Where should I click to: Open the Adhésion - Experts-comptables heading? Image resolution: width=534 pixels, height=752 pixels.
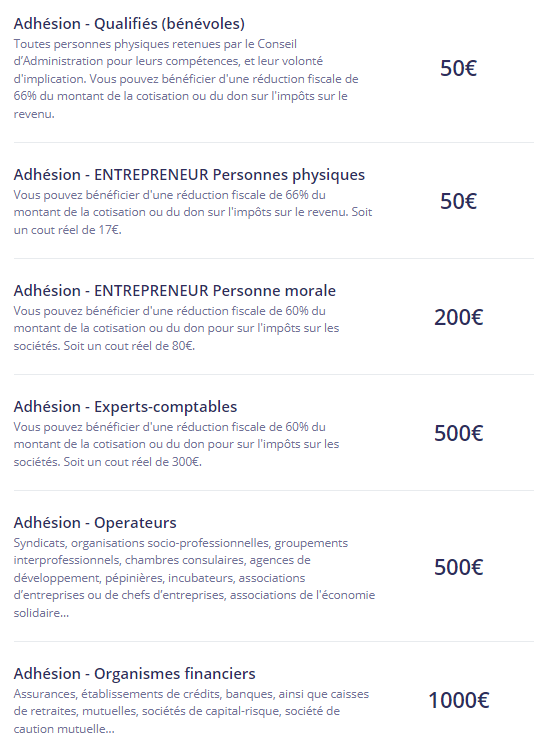[125, 407]
